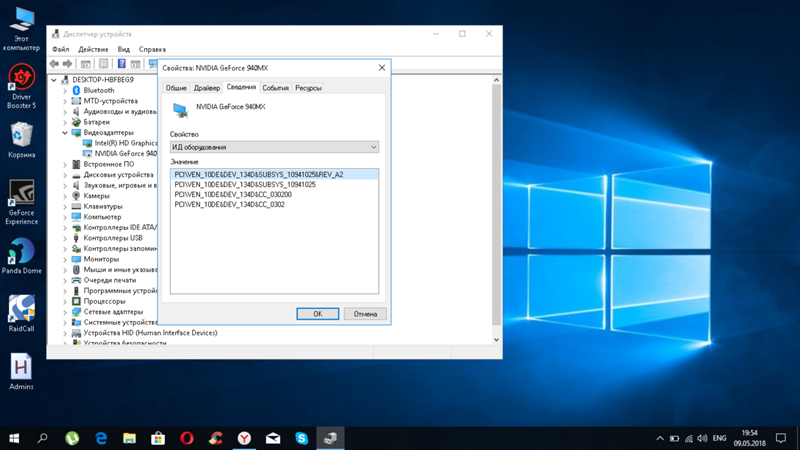Open the Action Center notifications
Image resolution: width=800 pixels, height=450 pixels.
pyautogui.click(x=781, y=438)
